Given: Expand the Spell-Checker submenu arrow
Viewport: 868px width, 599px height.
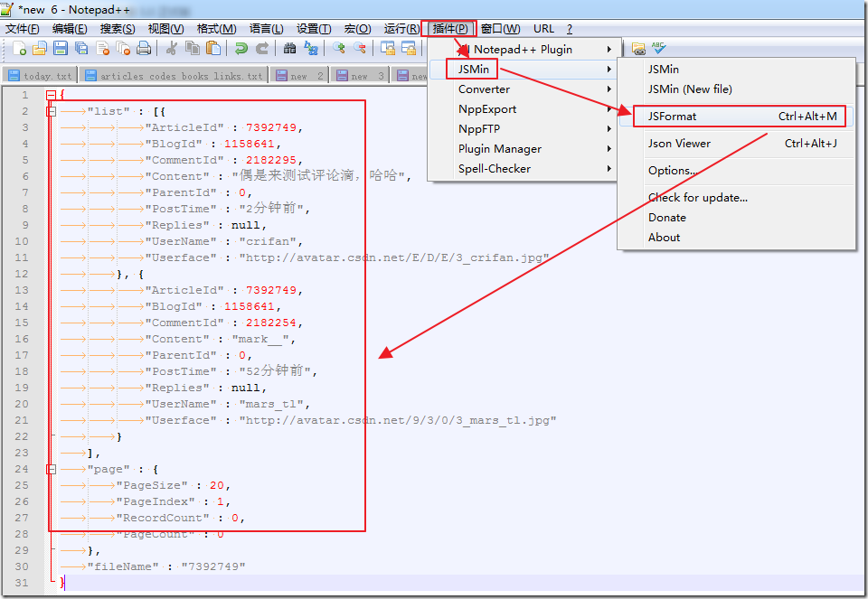Looking at the screenshot, I should point(609,169).
